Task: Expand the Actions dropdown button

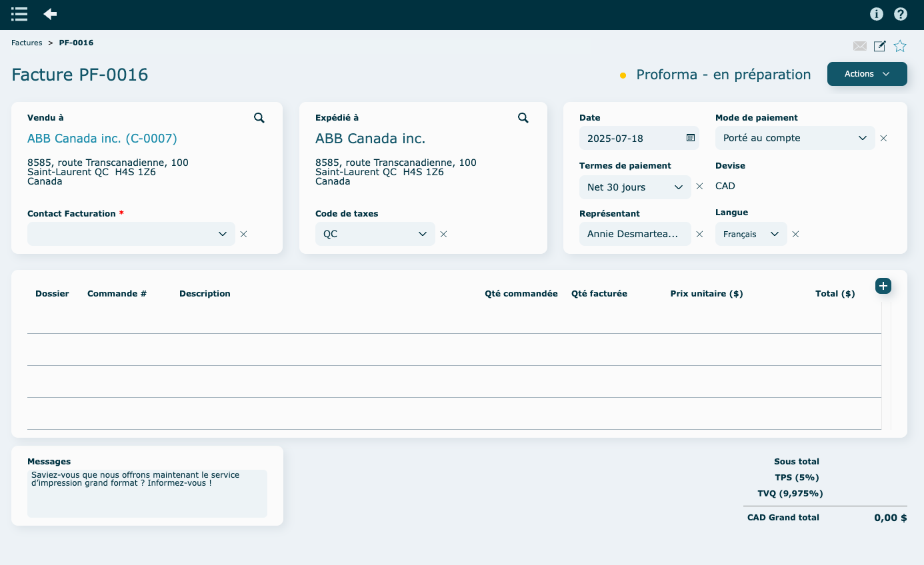Action: click(867, 74)
